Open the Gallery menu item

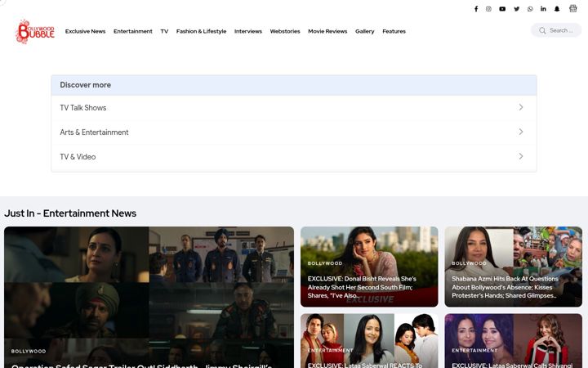(364, 31)
